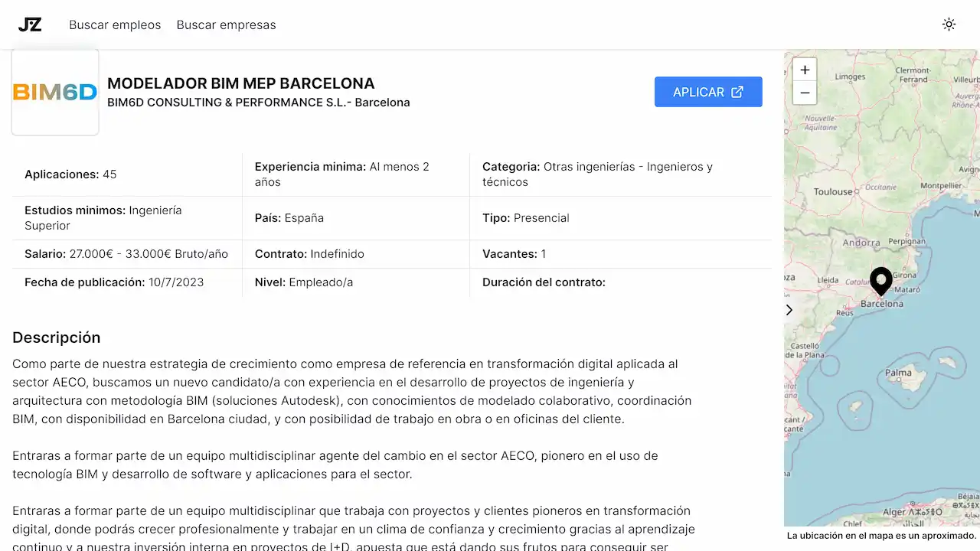Click Fecha de publicación 10/7/2023 cell
The image size is (980, 551).
[127, 282]
